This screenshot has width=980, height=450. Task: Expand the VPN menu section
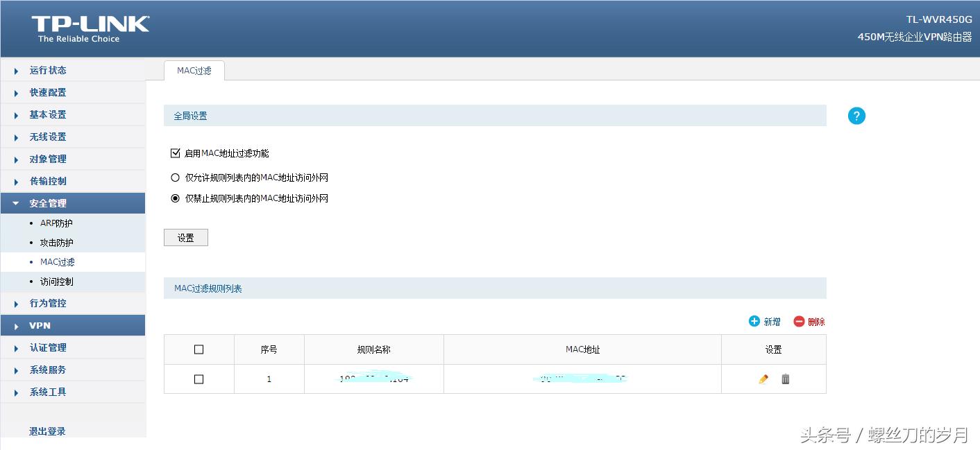point(40,325)
